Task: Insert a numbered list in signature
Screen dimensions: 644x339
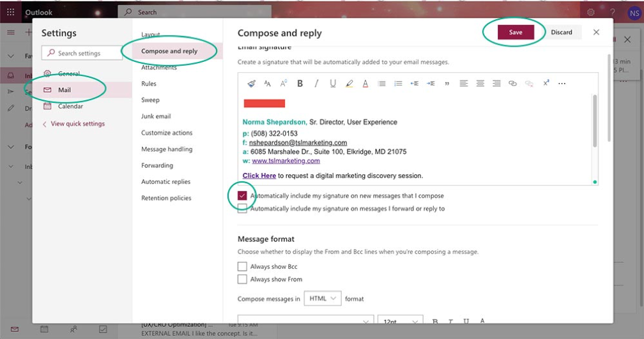Action: click(x=398, y=83)
